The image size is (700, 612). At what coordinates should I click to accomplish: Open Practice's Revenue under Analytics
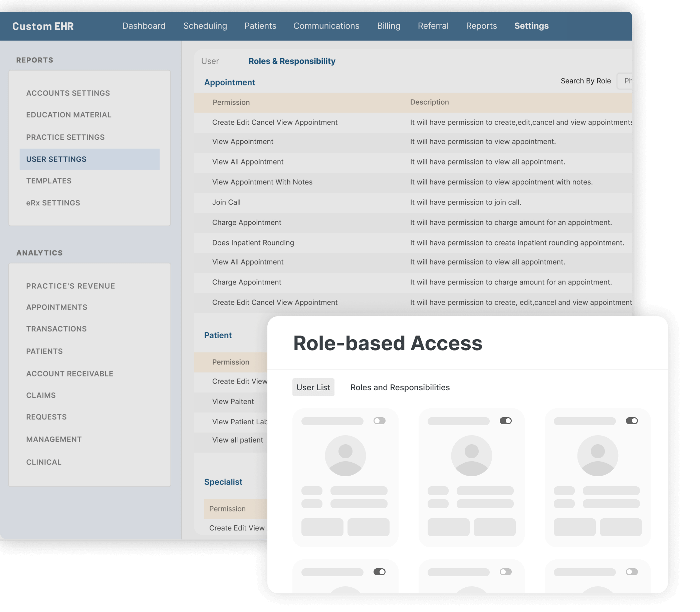70,286
